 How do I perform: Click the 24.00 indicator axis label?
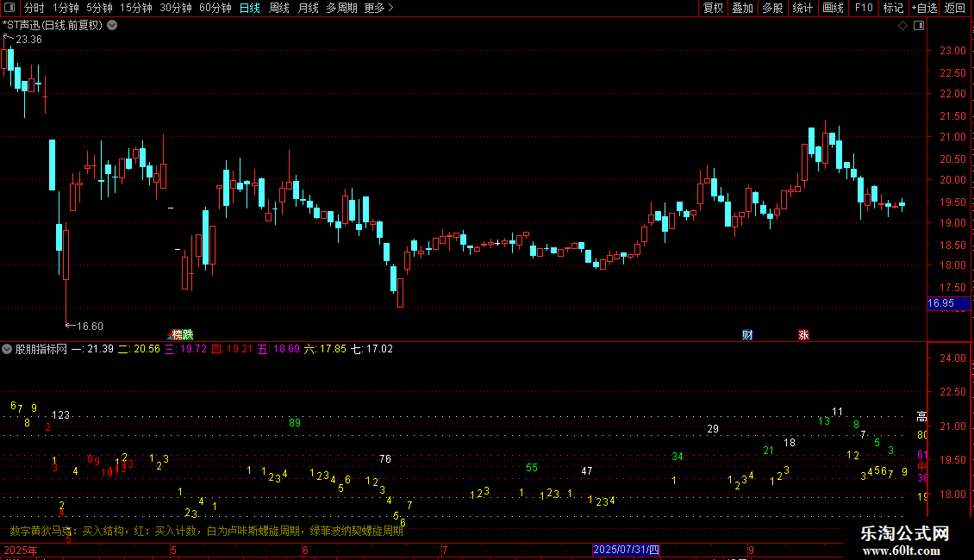[x=952, y=358]
